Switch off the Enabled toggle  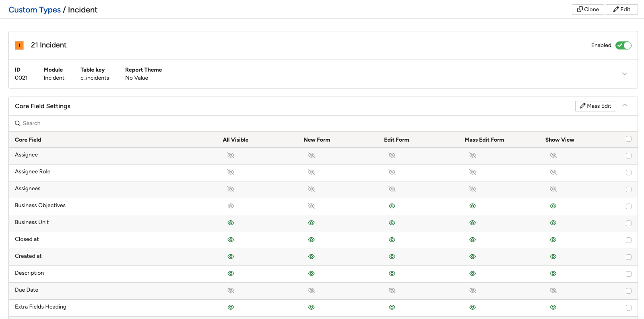point(623,45)
